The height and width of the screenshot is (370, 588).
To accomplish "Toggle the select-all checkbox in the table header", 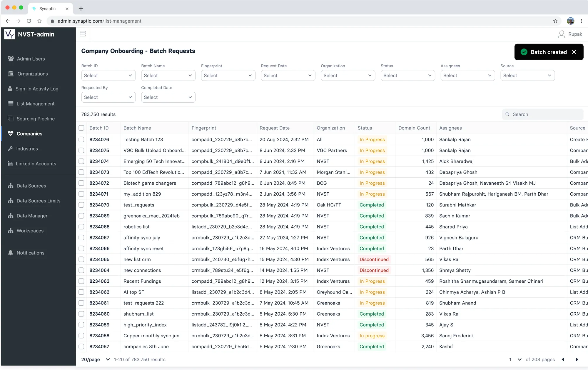I will pos(81,128).
